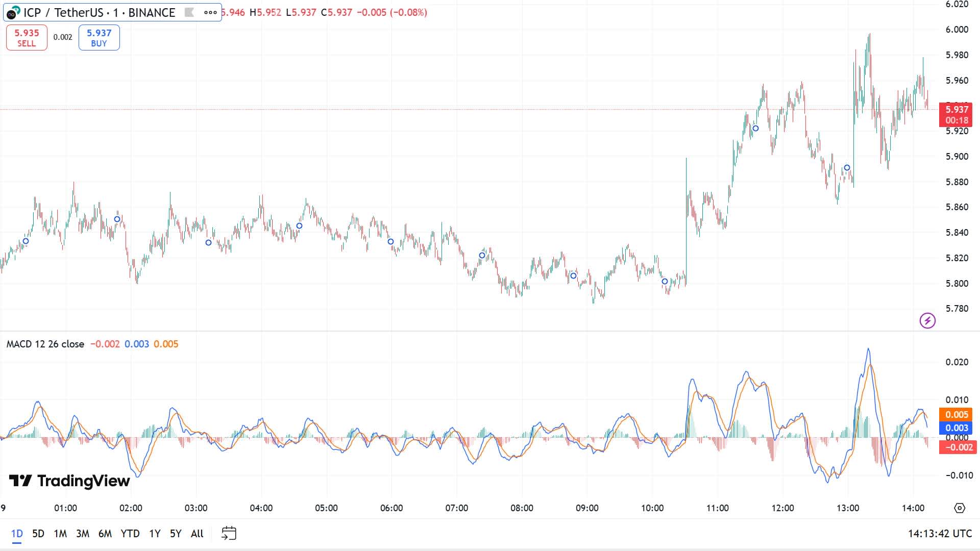Image resolution: width=980 pixels, height=551 pixels.
Task: Click the 5.937 BUY button
Action: pos(99,37)
